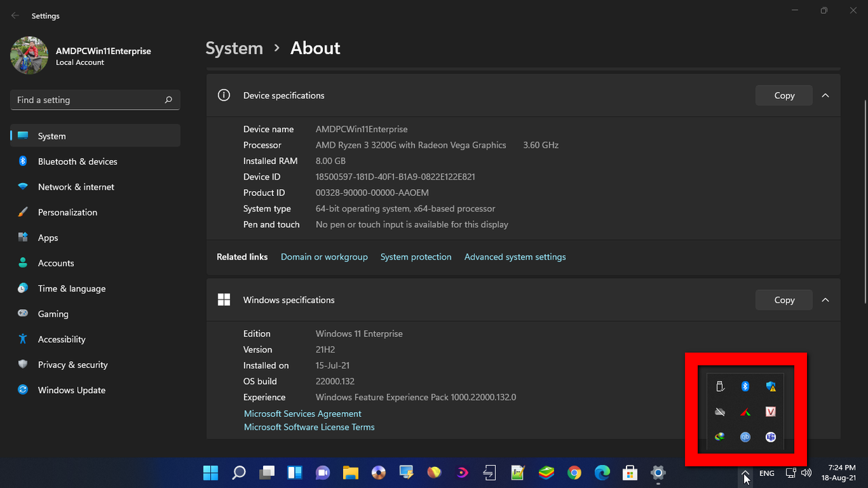Open Gaming settings page
Screen dimensions: 868x488
point(96,314)
